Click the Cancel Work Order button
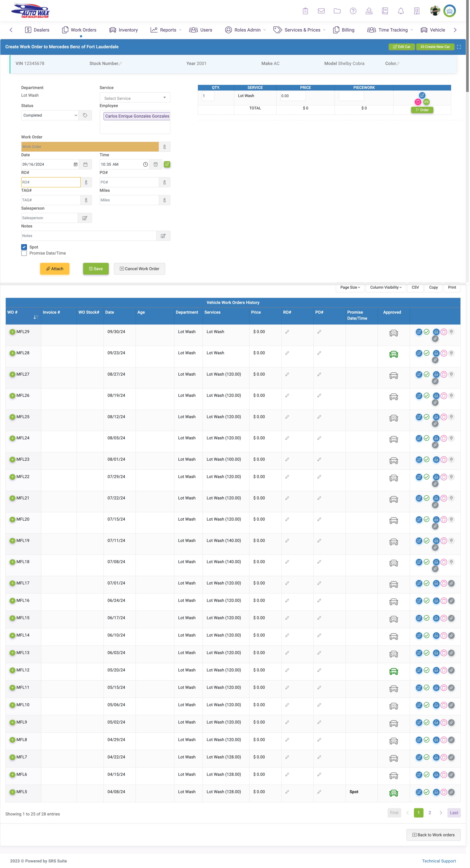 click(139, 269)
